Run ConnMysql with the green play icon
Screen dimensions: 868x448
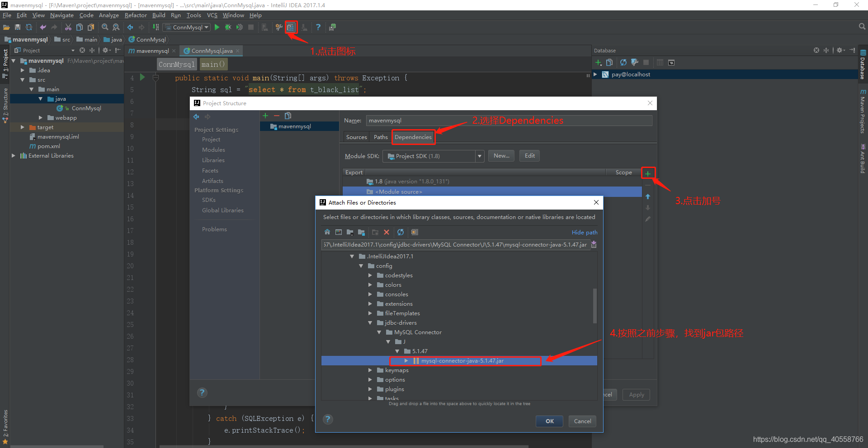[217, 27]
